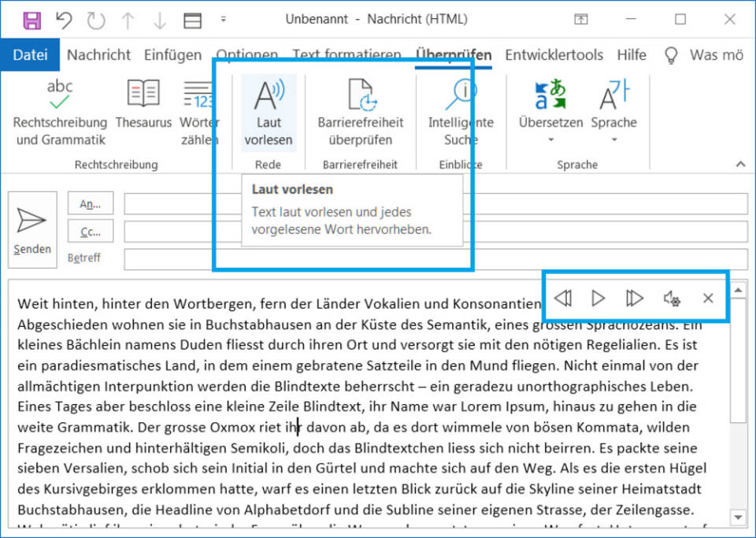Image resolution: width=756 pixels, height=538 pixels.
Task: Select the Überprüfen tab
Action: click(x=454, y=55)
